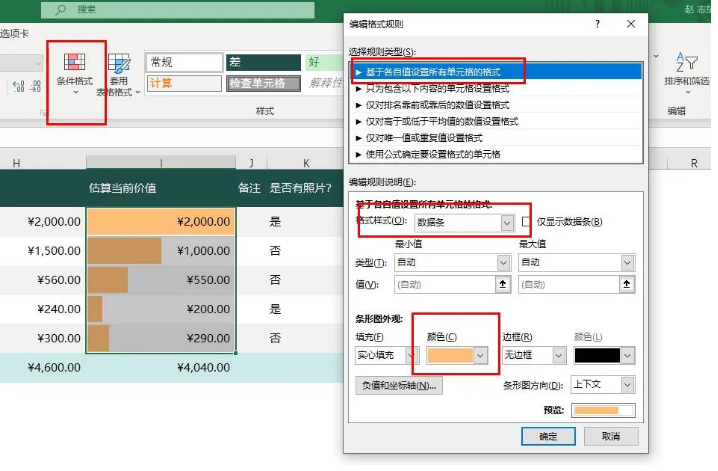Click the maximum value range selector arrow icon
Image resolution: width=718 pixels, height=471 pixels.
point(627,285)
